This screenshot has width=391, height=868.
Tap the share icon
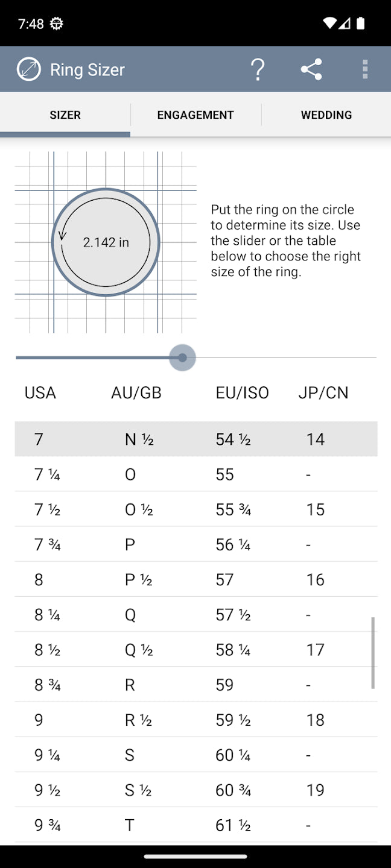pyautogui.click(x=311, y=70)
